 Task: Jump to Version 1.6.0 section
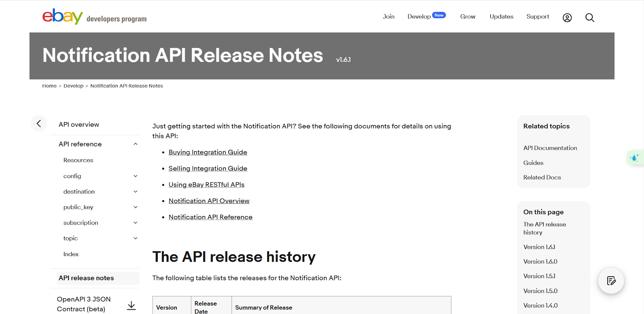(x=540, y=261)
